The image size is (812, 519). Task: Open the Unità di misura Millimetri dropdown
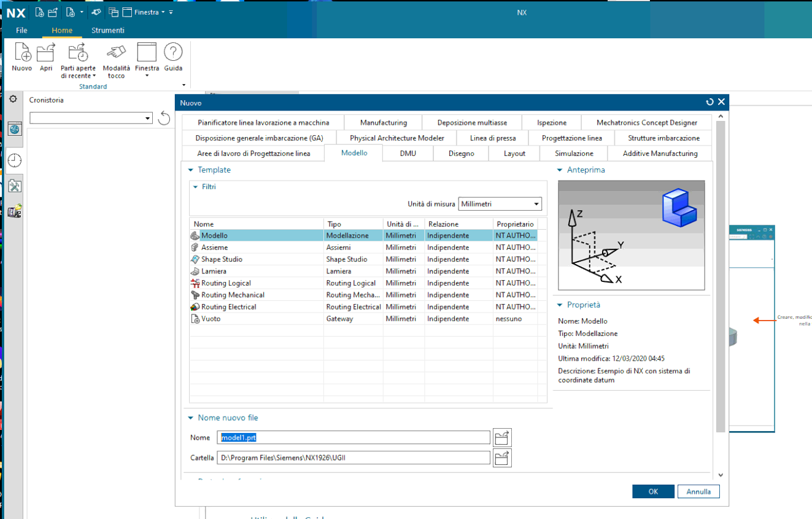(x=500, y=204)
